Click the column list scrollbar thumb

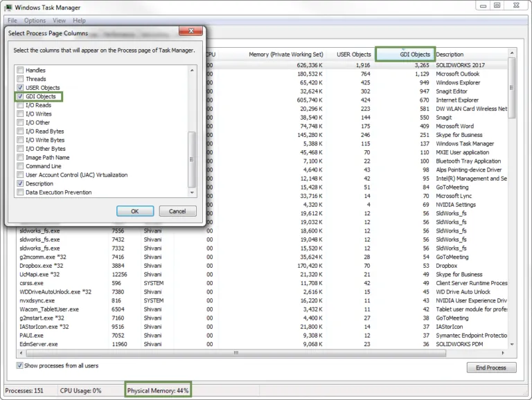click(192, 159)
